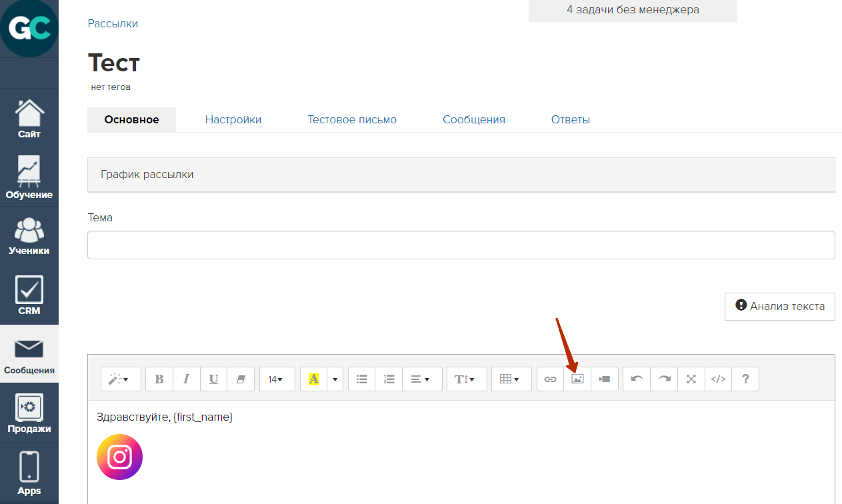Screen dimensions: 842x504
Task: Insert an unordered bullet list
Action: 362,379
